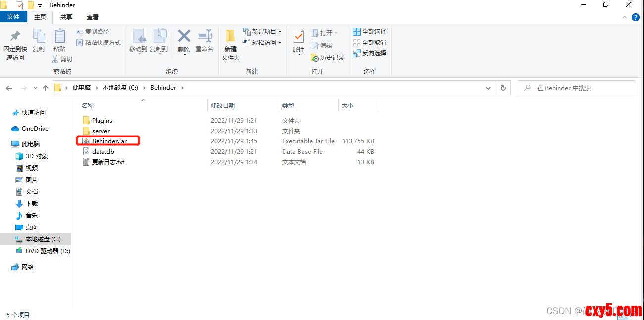644x320 pixels.
Task: Select the Behinder.jar file
Action: click(x=109, y=141)
